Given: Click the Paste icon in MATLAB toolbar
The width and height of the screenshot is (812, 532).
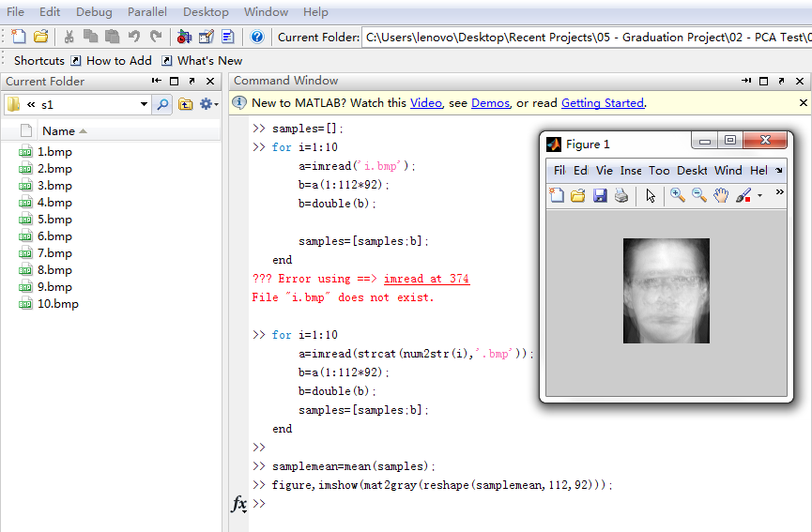Looking at the screenshot, I should click(x=113, y=37).
